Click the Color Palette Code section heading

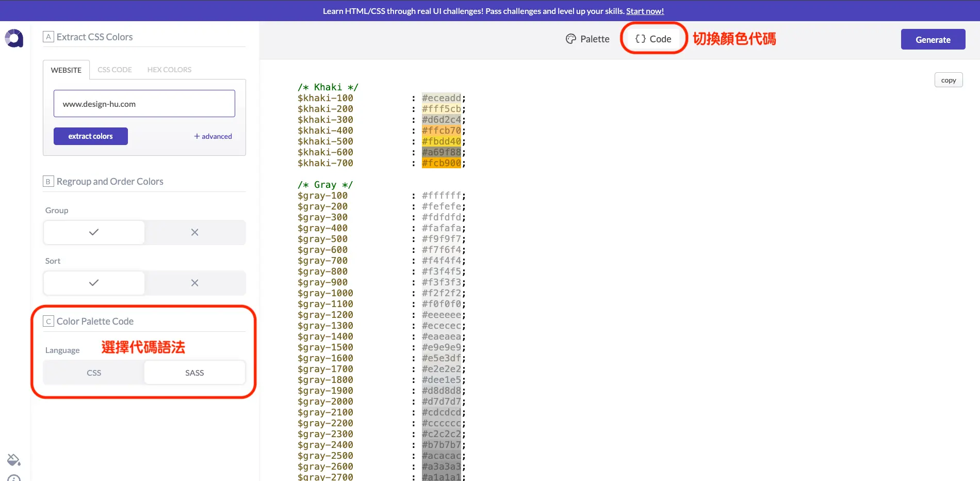point(95,322)
